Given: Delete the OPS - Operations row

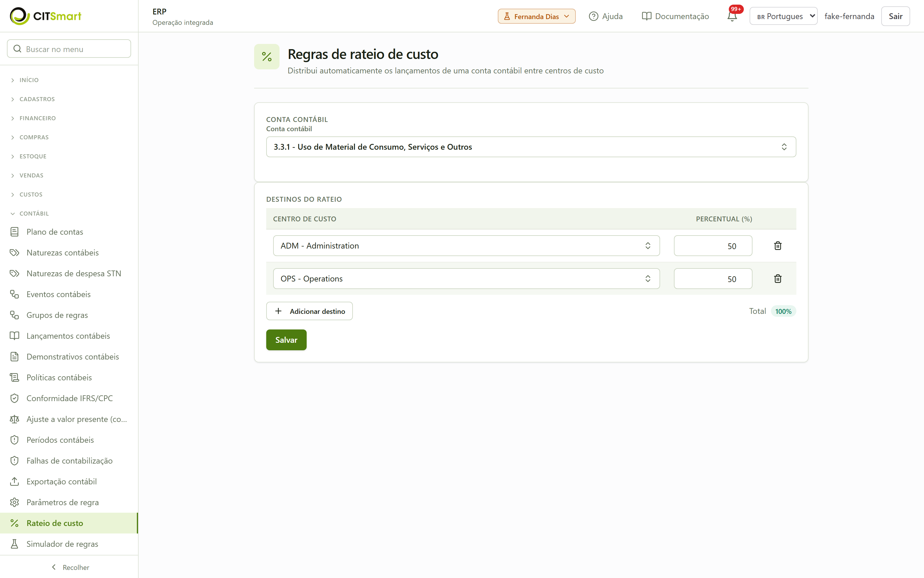Looking at the screenshot, I should [x=778, y=278].
